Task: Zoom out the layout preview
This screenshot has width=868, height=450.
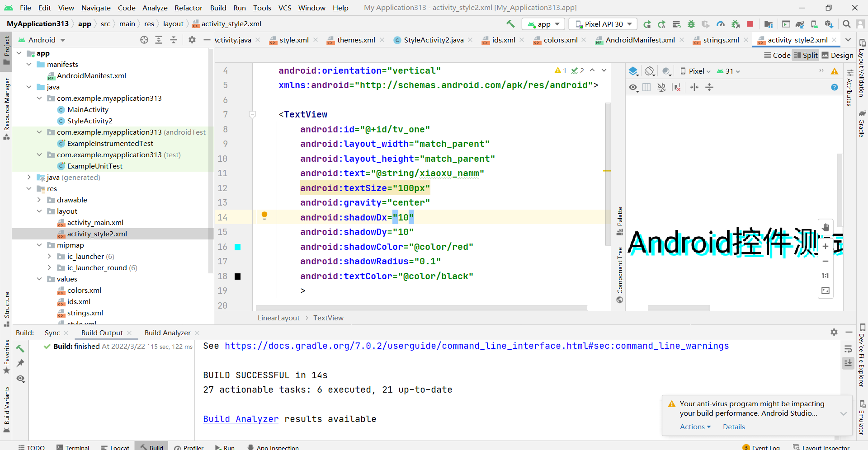Action: point(826,261)
